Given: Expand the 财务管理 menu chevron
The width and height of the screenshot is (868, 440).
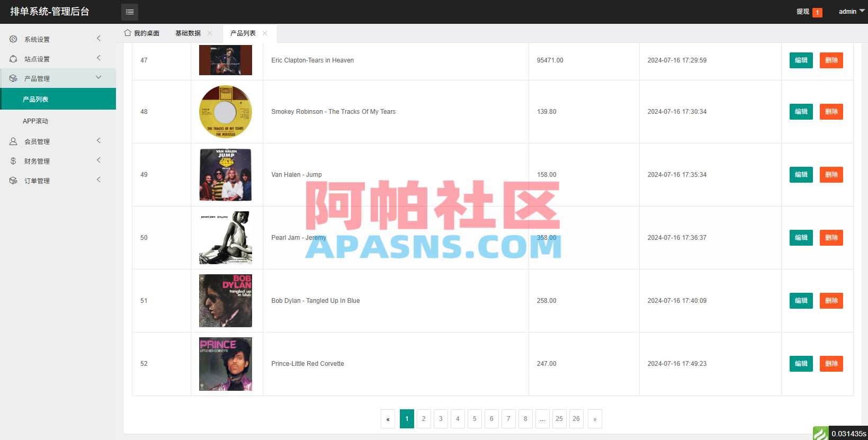Looking at the screenshot, I should (99, 160).
